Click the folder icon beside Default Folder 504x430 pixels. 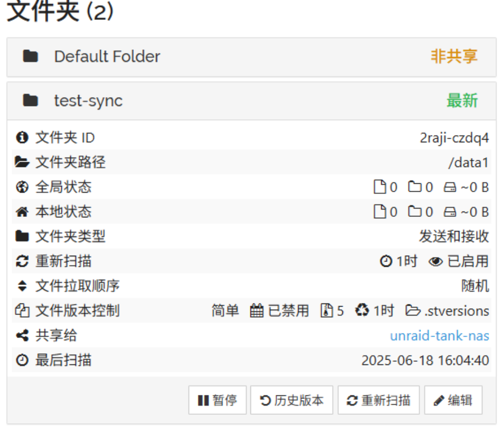tap(30, 57)
